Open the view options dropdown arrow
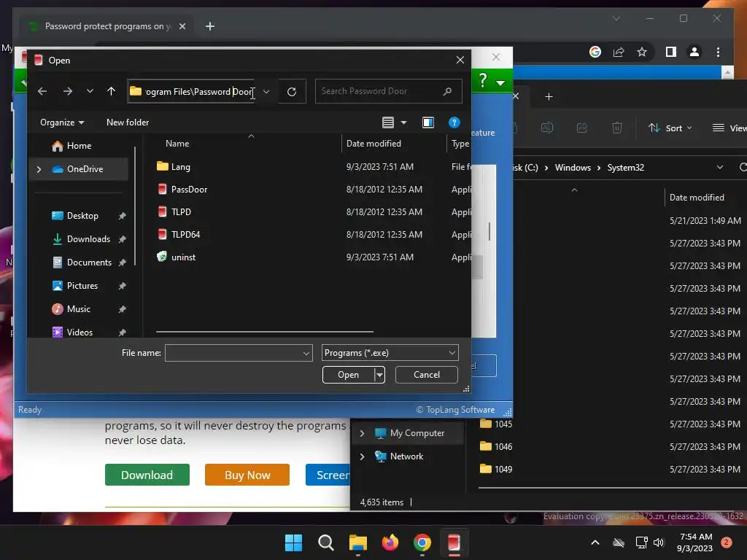Image resolution: width=747 pixels, height=560 pixels. click(x=403, y=122)
